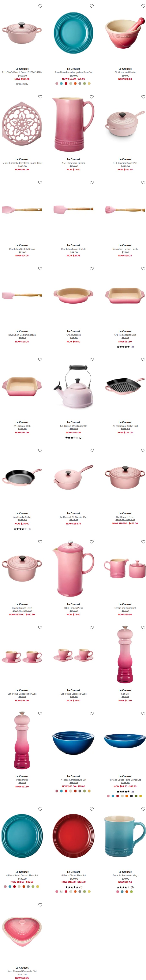Save Classic Whistling Kettle via heart icon

(x=92, y=360)
